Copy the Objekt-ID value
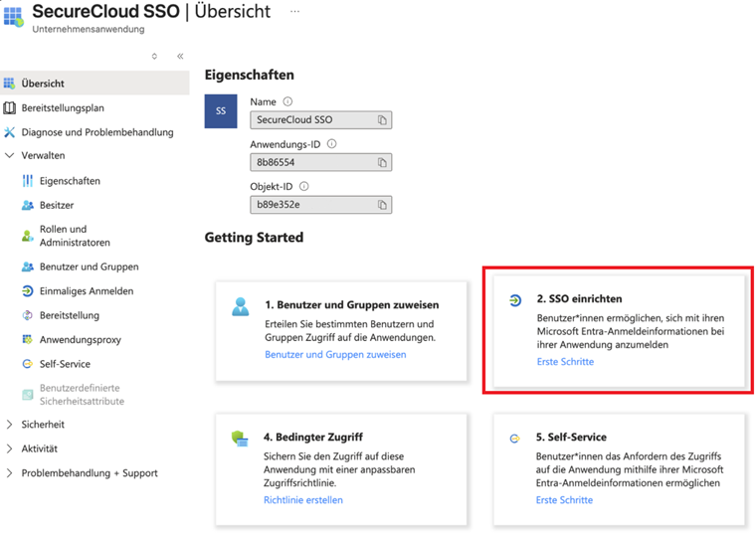 [x=382, y=205]
